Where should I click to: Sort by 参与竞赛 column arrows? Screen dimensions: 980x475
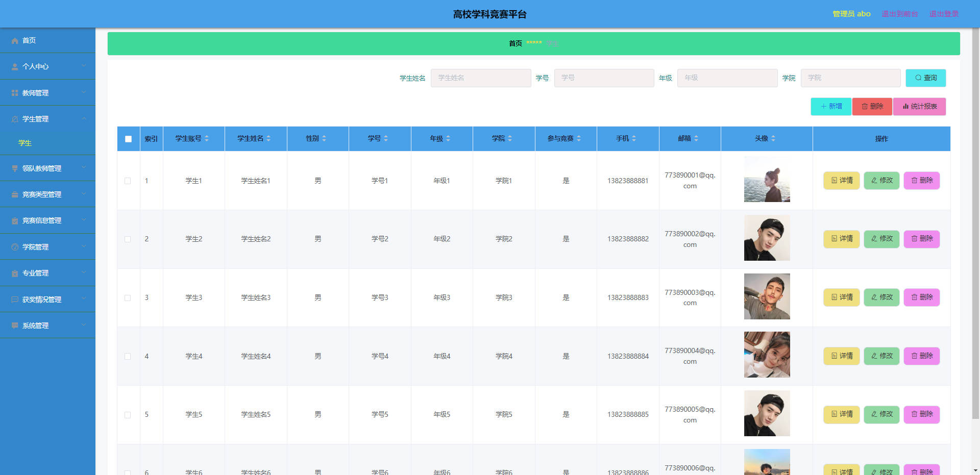point(579,139)
